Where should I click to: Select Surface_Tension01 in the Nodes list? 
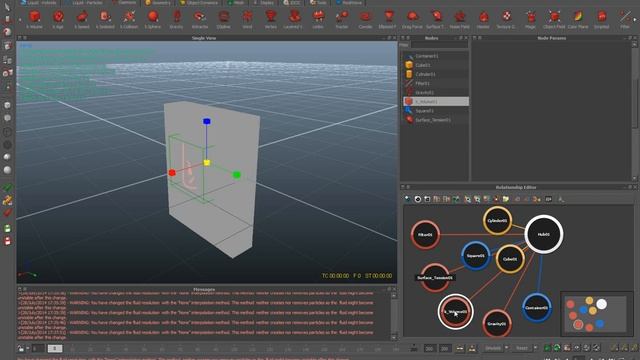[x=436, y=120]
